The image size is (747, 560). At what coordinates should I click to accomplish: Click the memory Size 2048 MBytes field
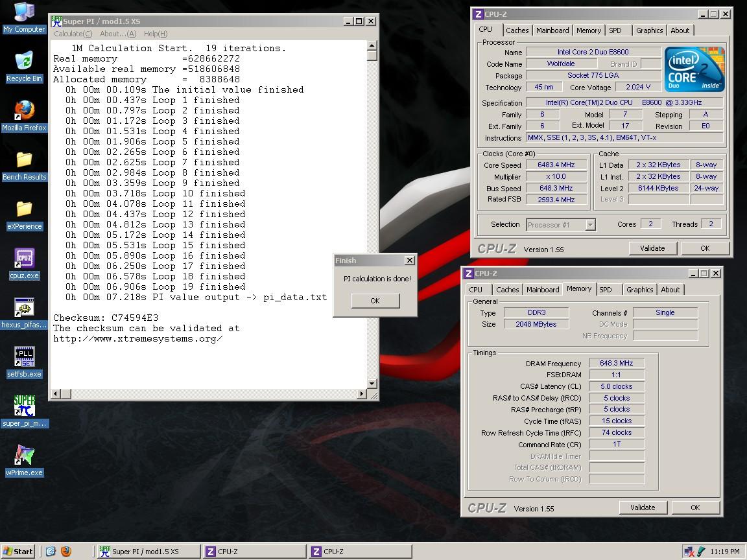[x=536, y=324]
